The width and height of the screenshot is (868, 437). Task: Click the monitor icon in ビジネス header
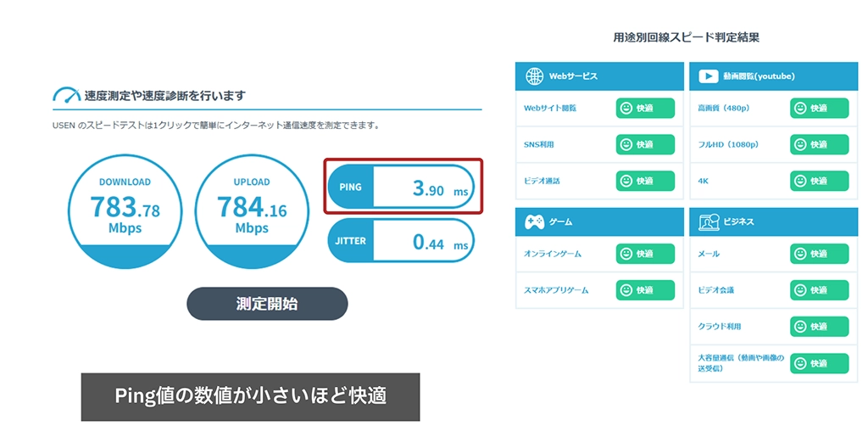click(709, 221)
